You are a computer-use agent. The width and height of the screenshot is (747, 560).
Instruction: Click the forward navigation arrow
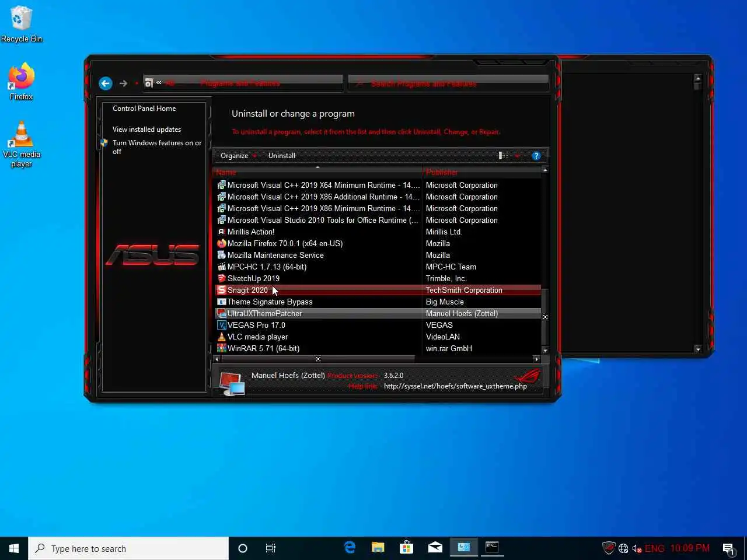123,83
